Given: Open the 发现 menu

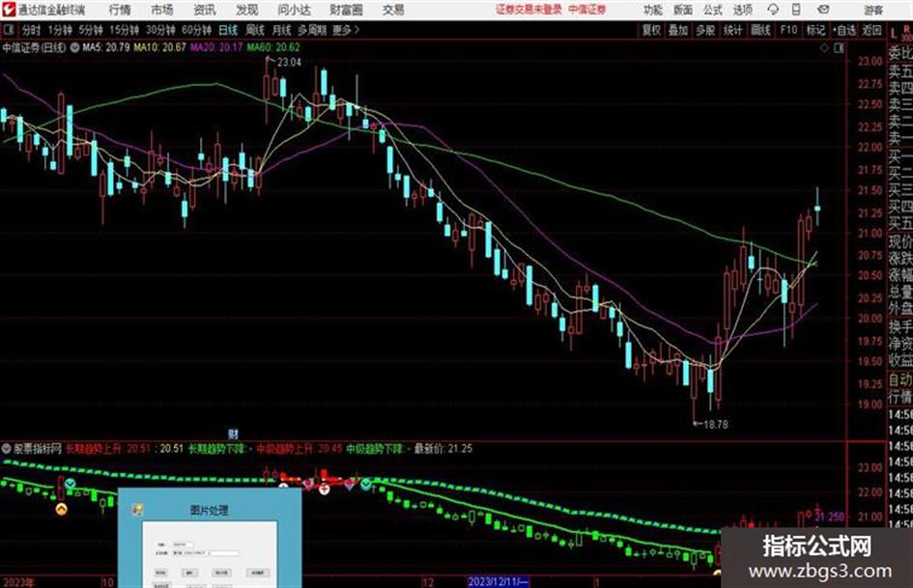Looking at the screenshot, I should pos(247,10).
